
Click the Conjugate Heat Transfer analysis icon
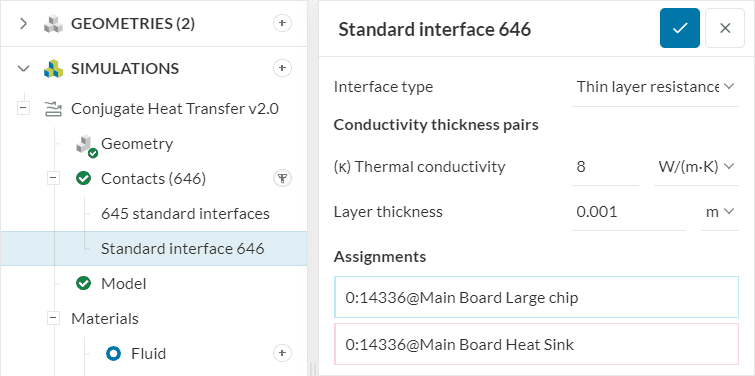[51, 109]
